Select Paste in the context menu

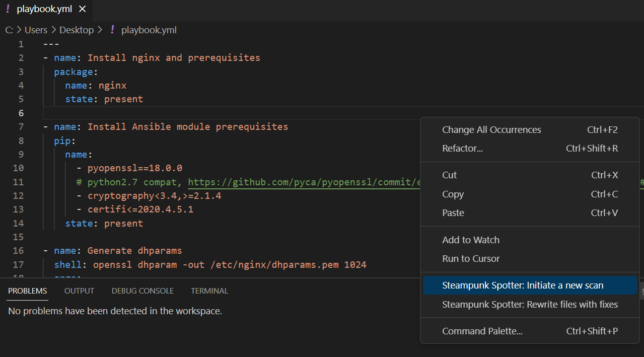click(x=453, y=213)
